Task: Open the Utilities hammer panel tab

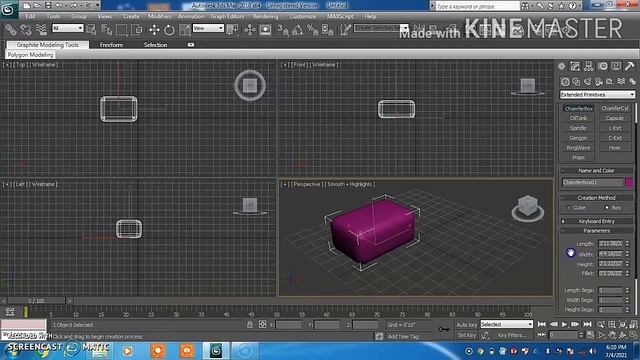Action: point(629,66)
